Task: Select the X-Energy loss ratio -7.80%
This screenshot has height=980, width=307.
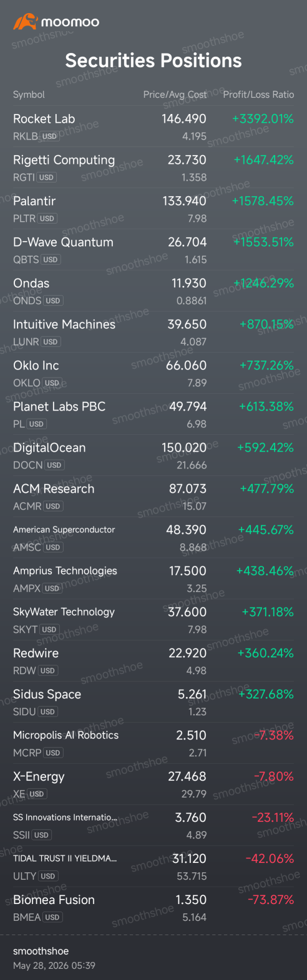Action: point(274,777)
